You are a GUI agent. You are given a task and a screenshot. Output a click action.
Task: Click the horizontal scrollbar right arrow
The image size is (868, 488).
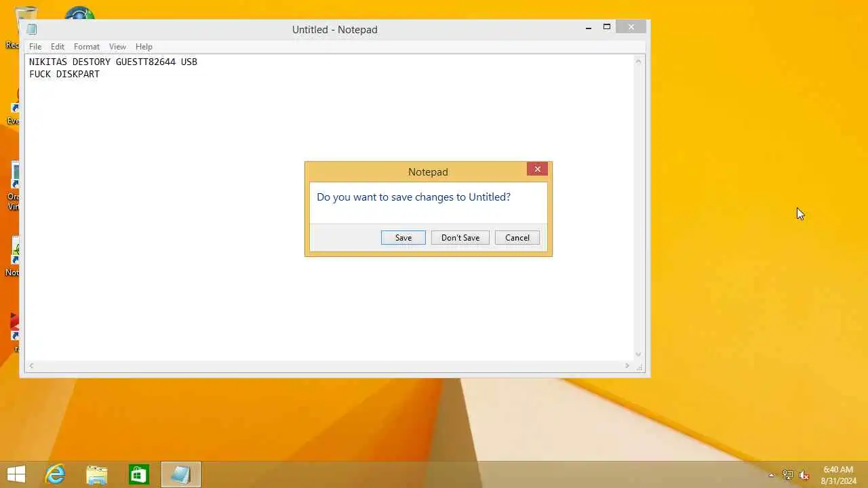[x=627, y=366]
